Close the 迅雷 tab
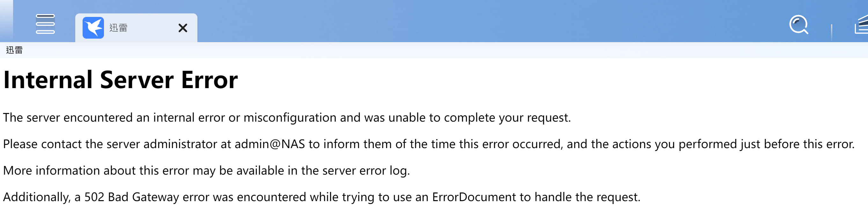This screenshot has width=868, height=219. (x=183, y=28)
